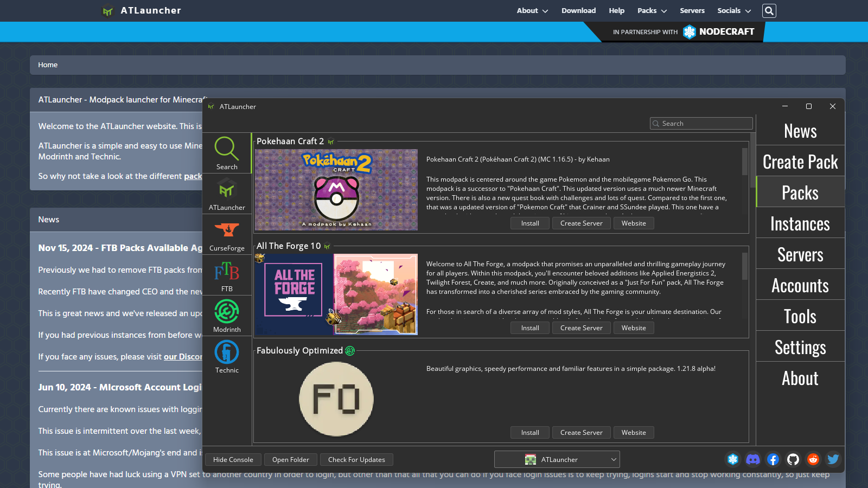Switch to the Packs tab
868x488 pixels.
point(800,192)
